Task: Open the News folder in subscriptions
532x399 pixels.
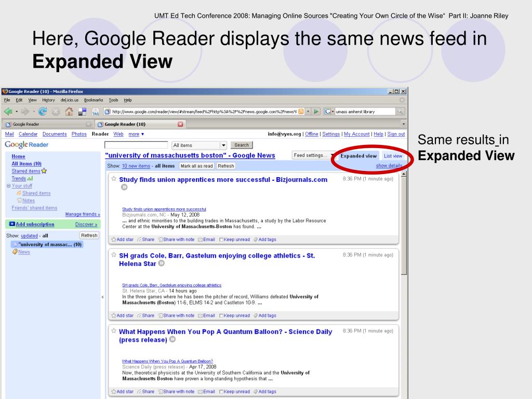Action: point(24,252)
